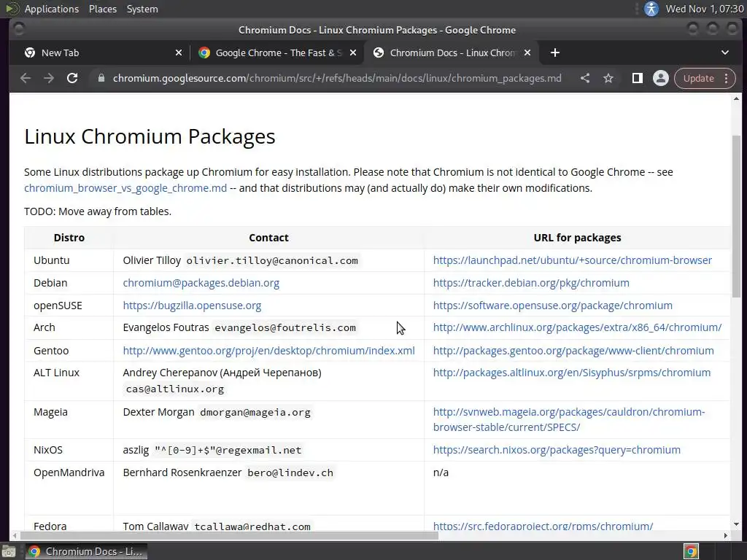Close the New Tab tab
Screen dimensions: 747x560
179,52
